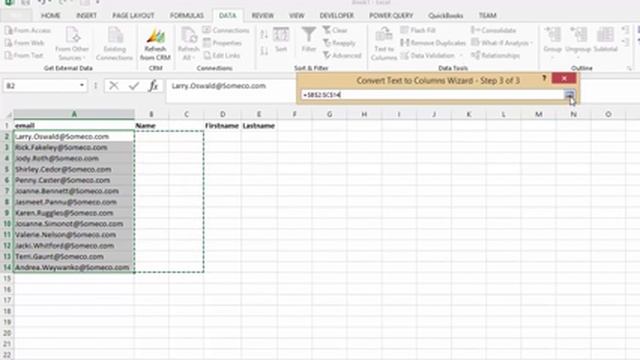Open the DEVELOPER tab
This screenshot has width=640, height=360.
tap(337, 16)
